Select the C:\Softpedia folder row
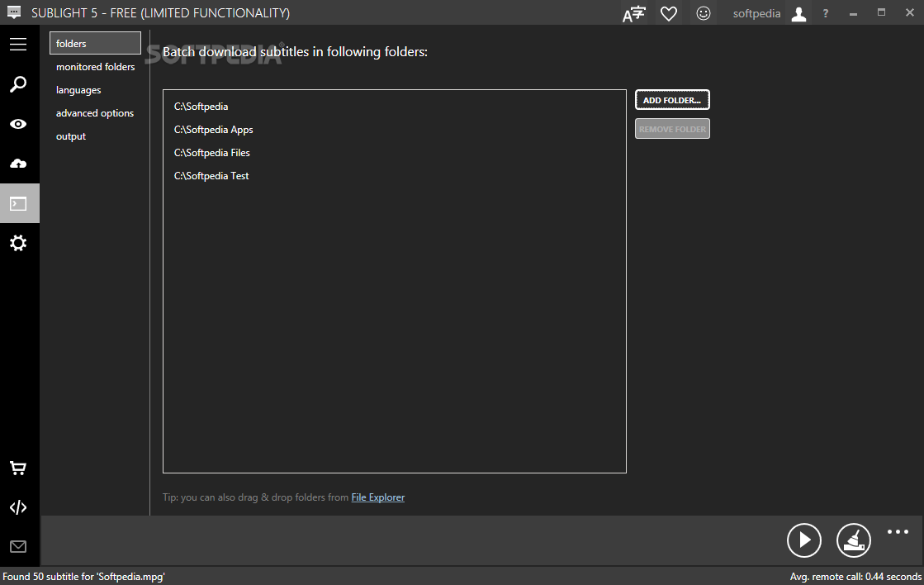The image size is (924, 585). coord(394,106)
